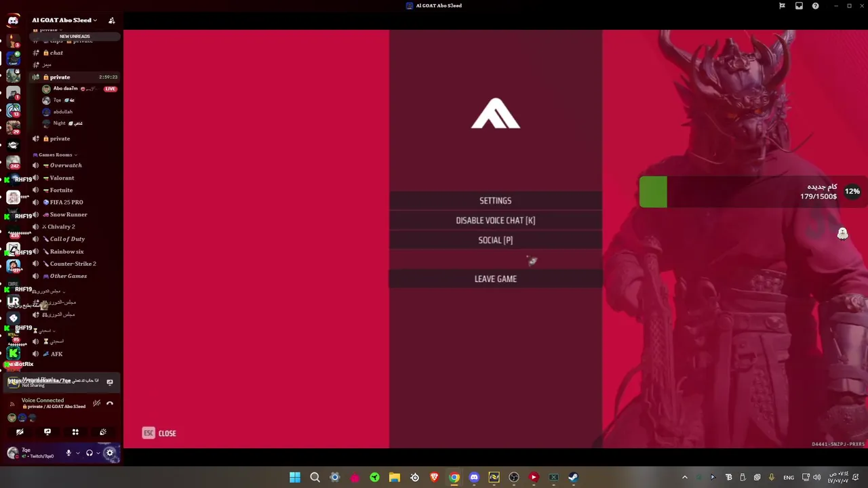Open taskbar Search magnifier

[315, 477]
